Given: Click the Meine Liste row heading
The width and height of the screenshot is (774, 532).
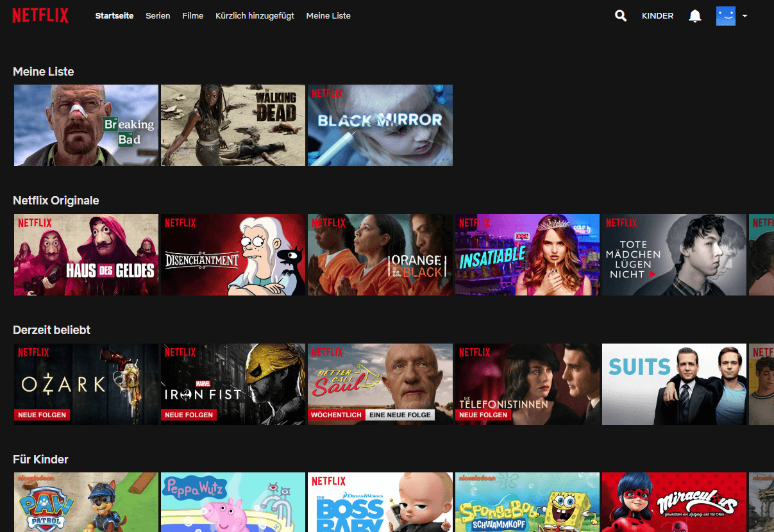Looking at the screenshot, I should point(44,72).
